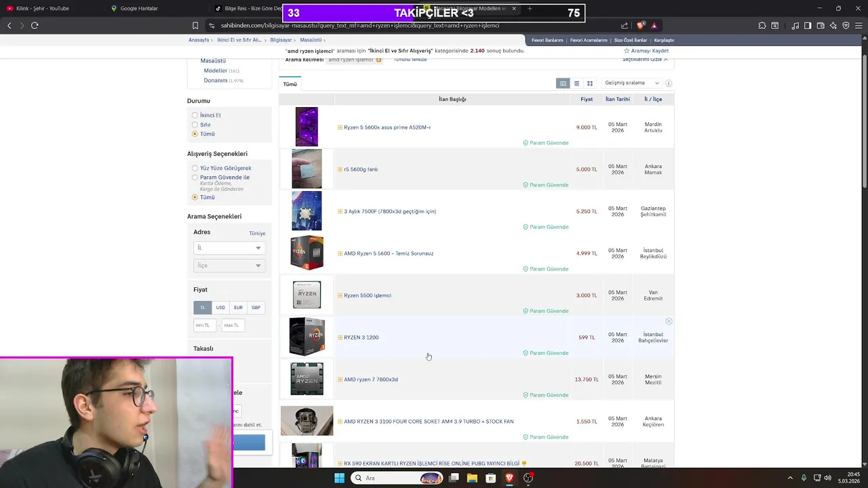Choose GBP currency toggle
Screen dimensions: 868x488
(x=256, y=307)
